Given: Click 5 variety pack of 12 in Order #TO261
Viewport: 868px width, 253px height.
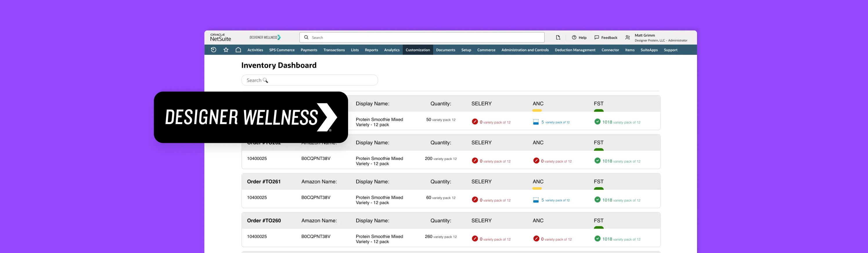Looking at the screenshot, I should pos(555,200).
